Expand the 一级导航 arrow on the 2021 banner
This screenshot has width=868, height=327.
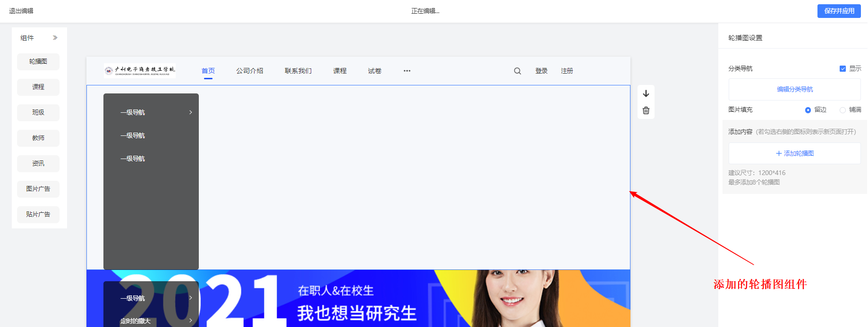[190, 298]
